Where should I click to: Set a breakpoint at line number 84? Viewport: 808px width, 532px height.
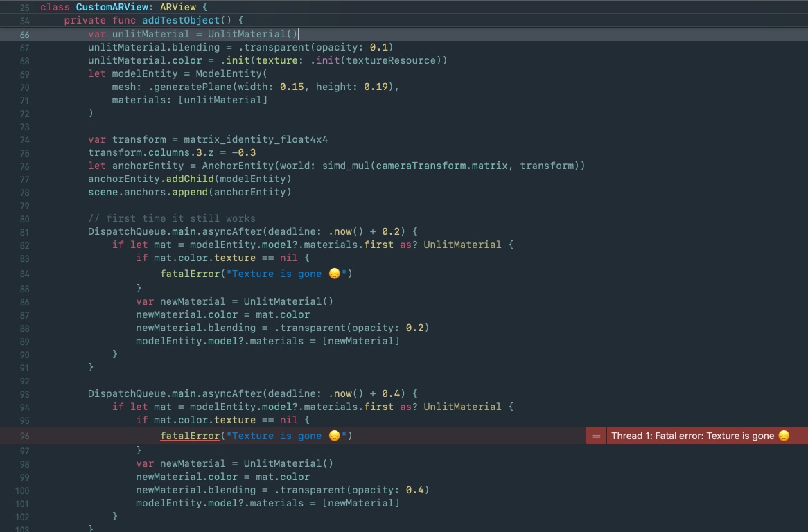(x=24, y=274)
